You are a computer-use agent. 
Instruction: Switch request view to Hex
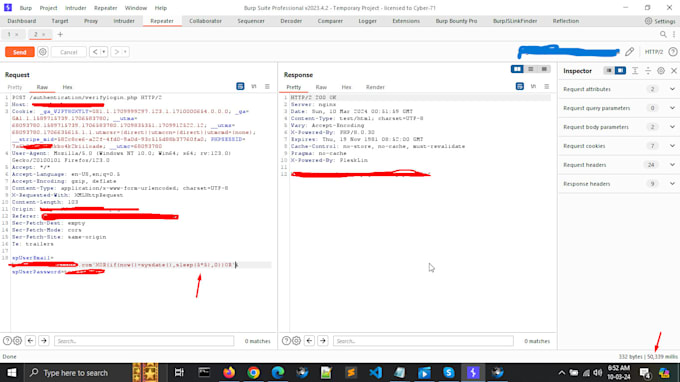pyautogui.click(x=67, y=87)
